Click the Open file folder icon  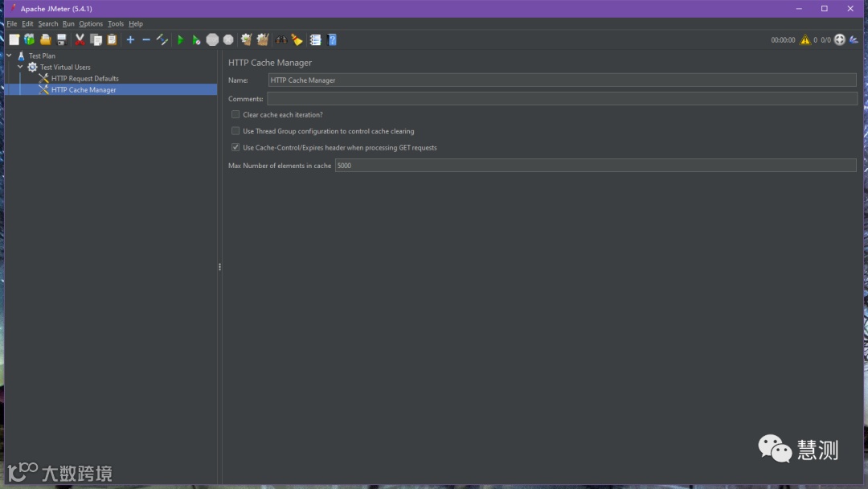(x=45, y=39)
